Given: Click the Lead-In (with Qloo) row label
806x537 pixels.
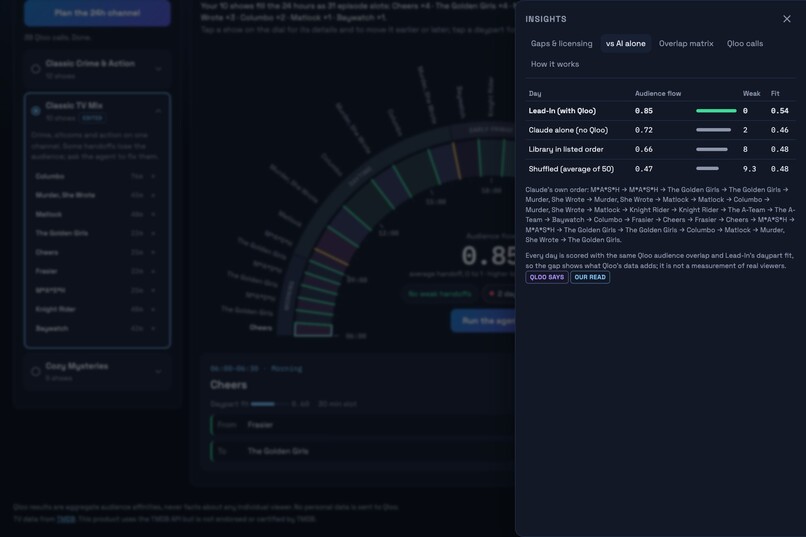Looking at the screenshot, I should 562,111.
